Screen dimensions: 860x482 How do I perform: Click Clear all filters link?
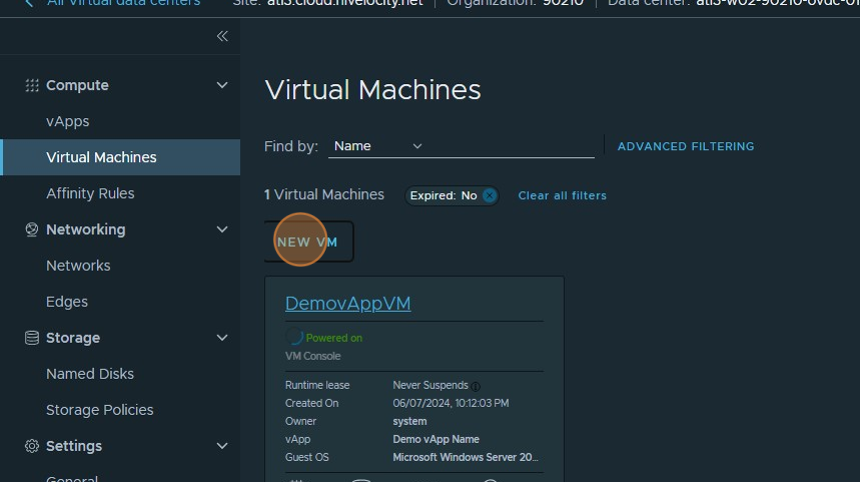[562, 196]
